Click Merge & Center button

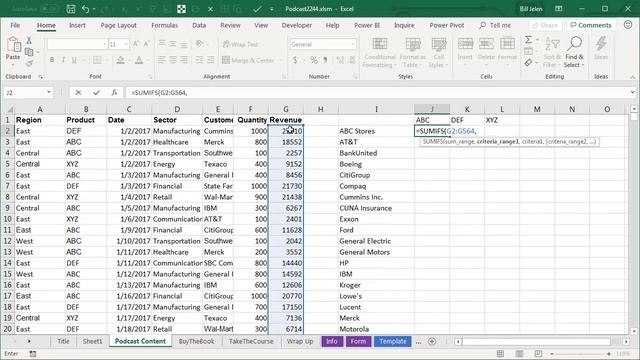pos(249,60)
